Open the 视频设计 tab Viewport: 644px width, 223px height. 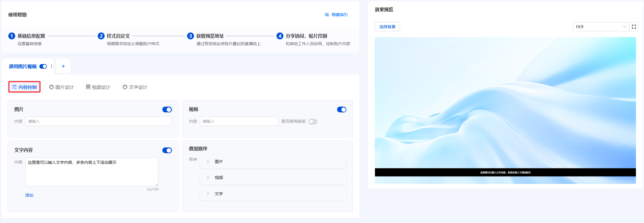tap(98, 87)
